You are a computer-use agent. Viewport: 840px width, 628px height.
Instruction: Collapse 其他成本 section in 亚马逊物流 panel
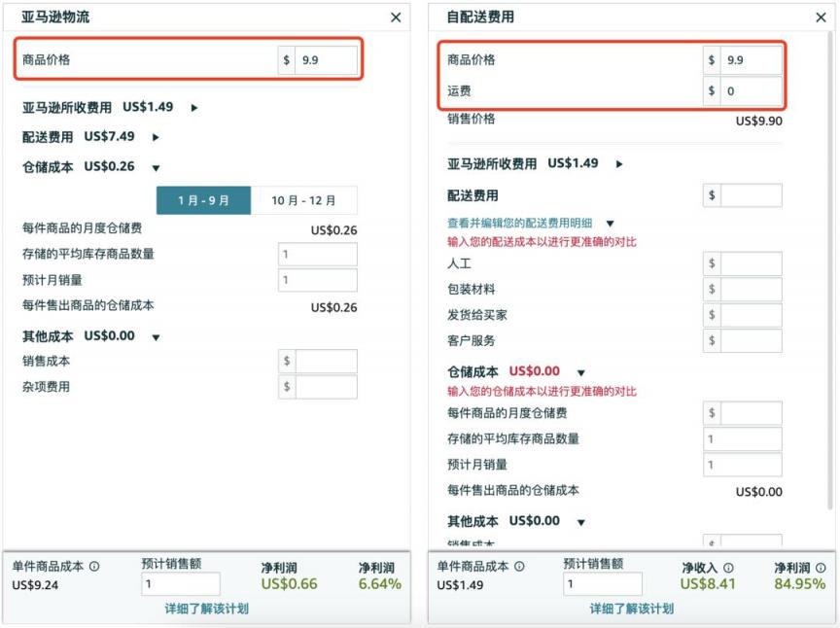click(x=156, y=337)
